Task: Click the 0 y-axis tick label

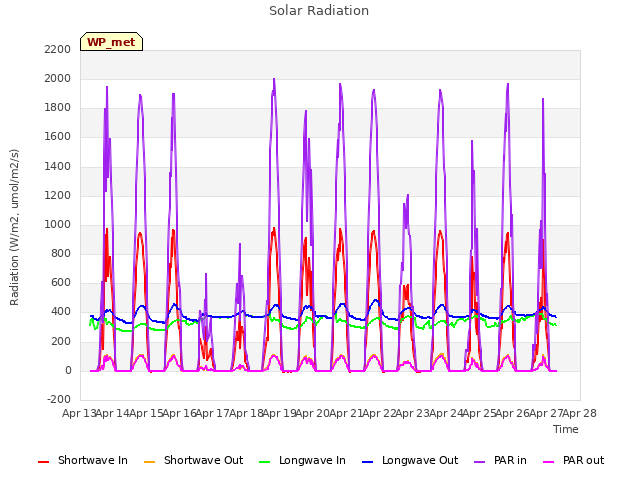Action: (68, 371)
